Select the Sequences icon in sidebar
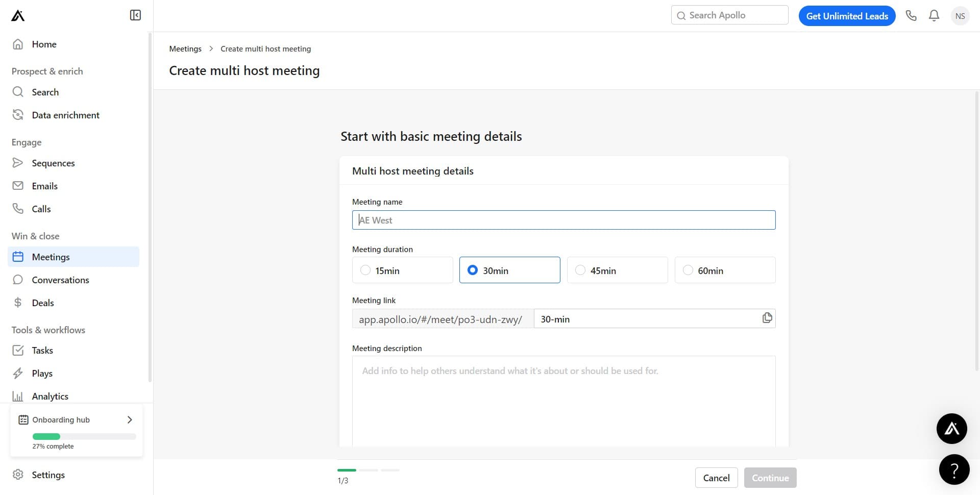The image size is (980, 495). [18, 163]
